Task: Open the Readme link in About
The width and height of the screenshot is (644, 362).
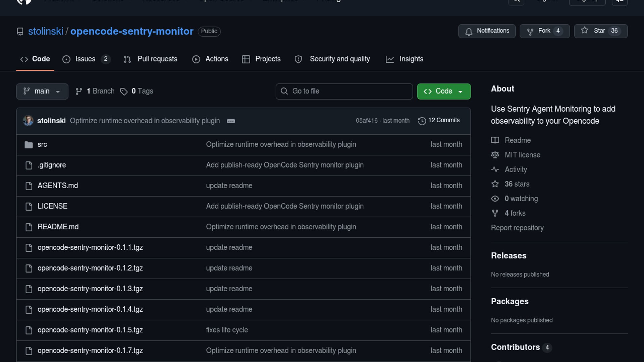Action: coord(518,140)
